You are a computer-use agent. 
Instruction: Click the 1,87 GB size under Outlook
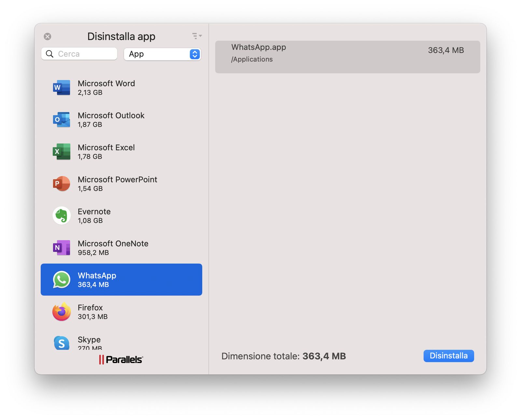pos(90,125)
